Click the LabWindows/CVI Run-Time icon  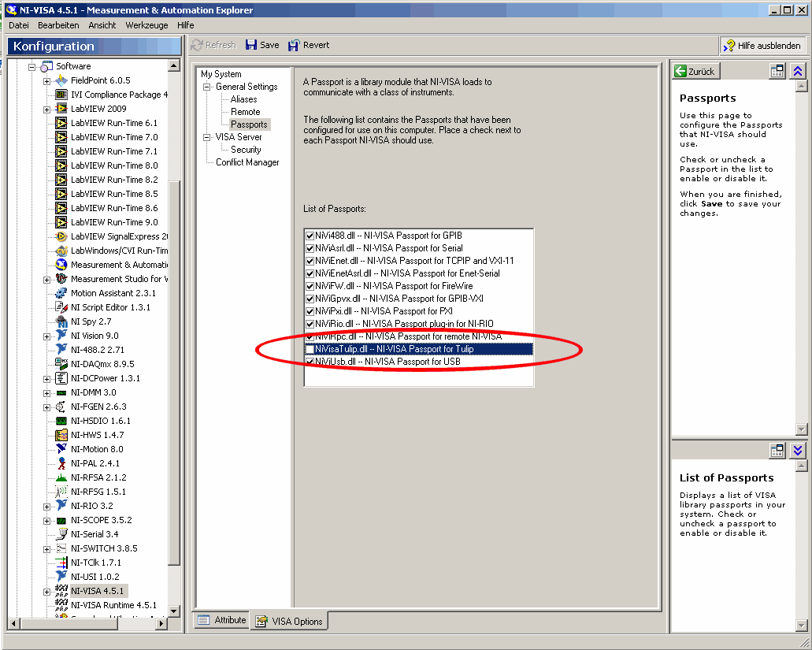tap(61, 251)
